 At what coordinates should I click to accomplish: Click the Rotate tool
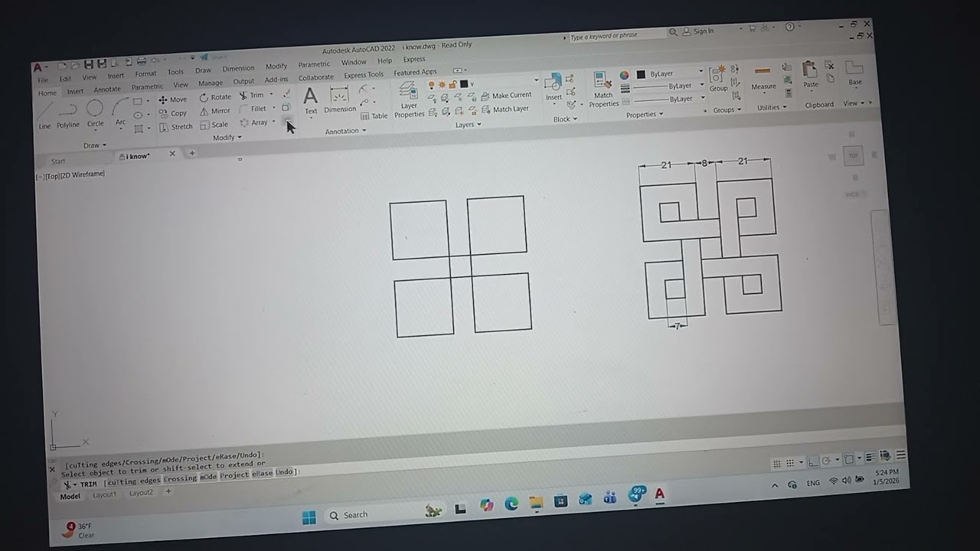click(215, 97)
